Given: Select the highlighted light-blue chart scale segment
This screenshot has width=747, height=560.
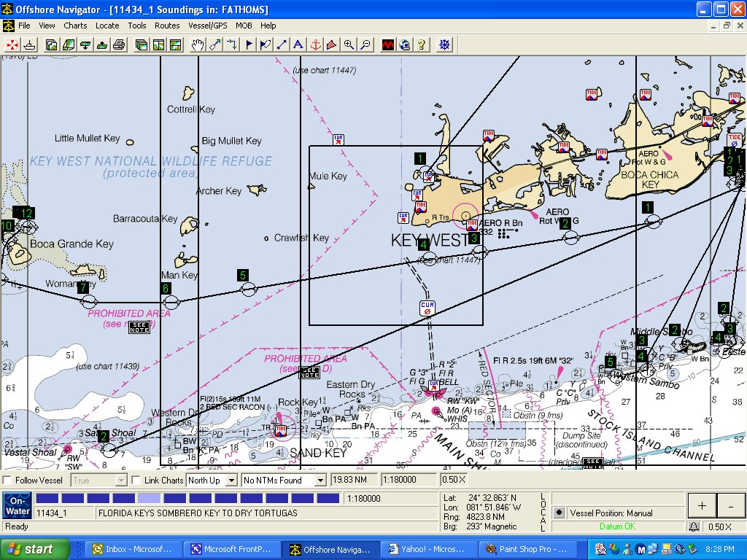Looking at the screenshot, I should pos(149,499).
